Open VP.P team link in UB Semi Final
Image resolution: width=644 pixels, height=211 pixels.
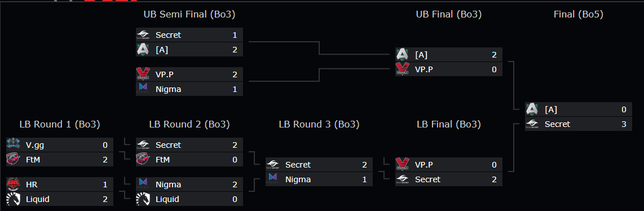pyautogui.click(x=165, y=74)
